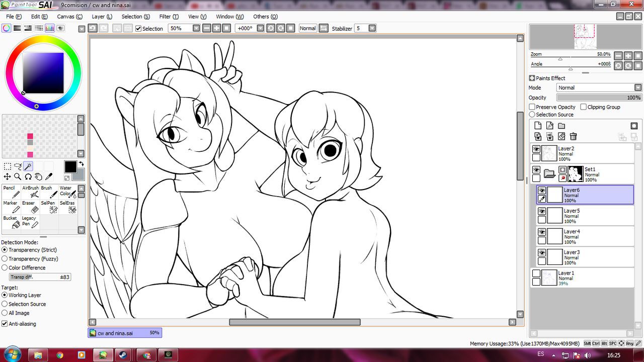Choose the Pencil brush

[x=12, y=192]
